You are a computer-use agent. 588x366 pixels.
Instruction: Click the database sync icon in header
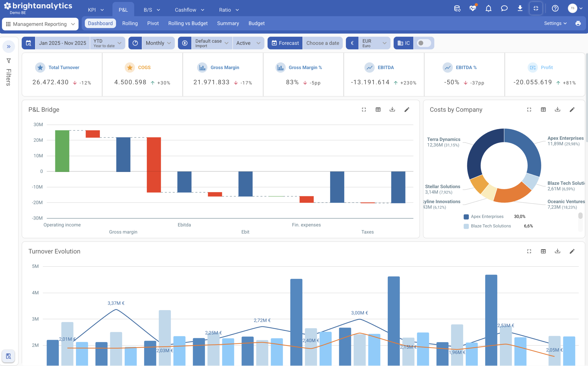click(x=457, y=9)
